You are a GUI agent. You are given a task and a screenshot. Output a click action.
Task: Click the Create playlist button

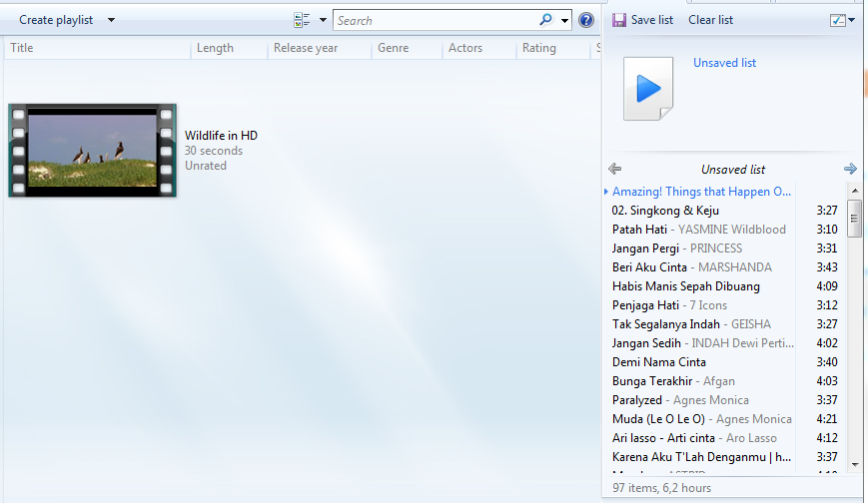click(x=56, y=20)
